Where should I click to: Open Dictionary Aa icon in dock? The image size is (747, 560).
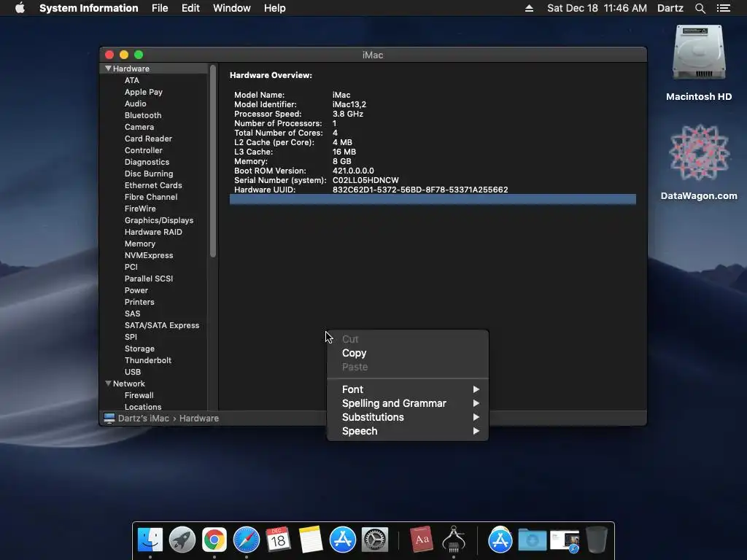[x=422, y=540]
